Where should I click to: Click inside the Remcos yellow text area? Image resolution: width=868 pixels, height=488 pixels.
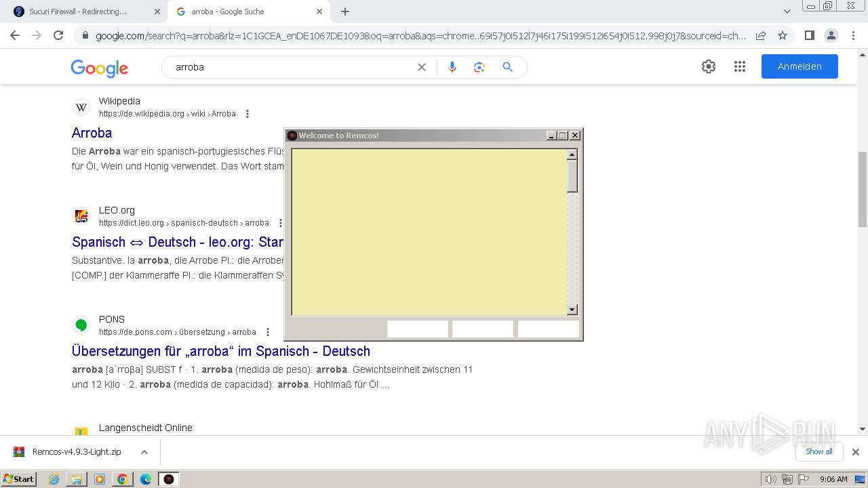429,232
